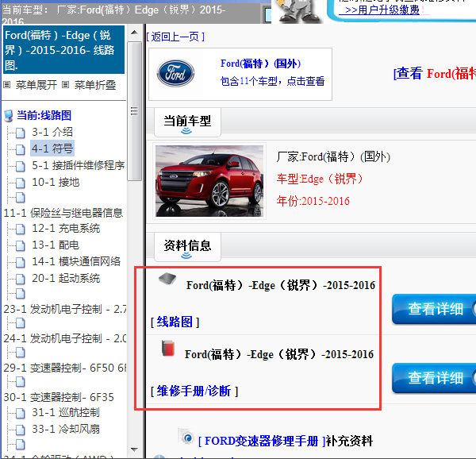Click page icon beside 4-1 符号
The height and width of the screenshot is (459, 476).
21,149
